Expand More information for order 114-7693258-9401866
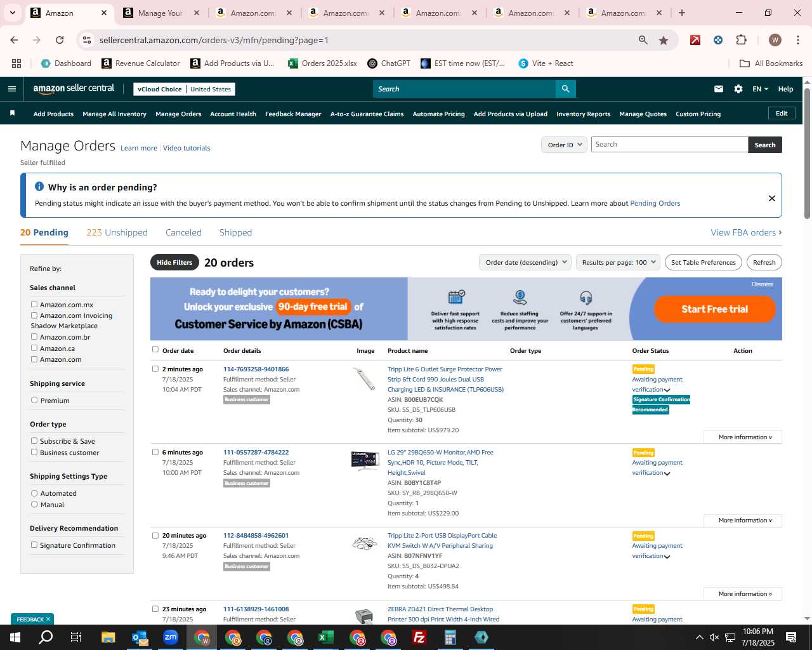The height and width of the screenshot is (650, 812). [x=743, y=437]
